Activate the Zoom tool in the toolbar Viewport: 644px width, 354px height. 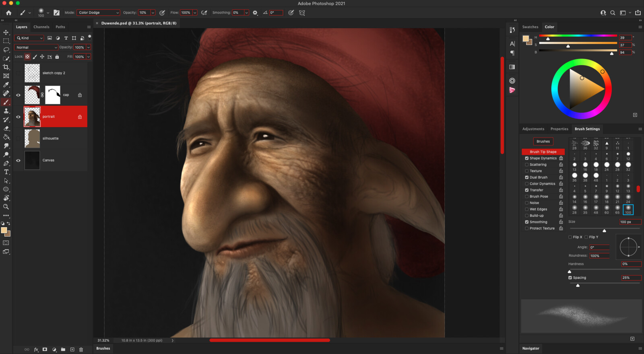click(x=6, y=207)
